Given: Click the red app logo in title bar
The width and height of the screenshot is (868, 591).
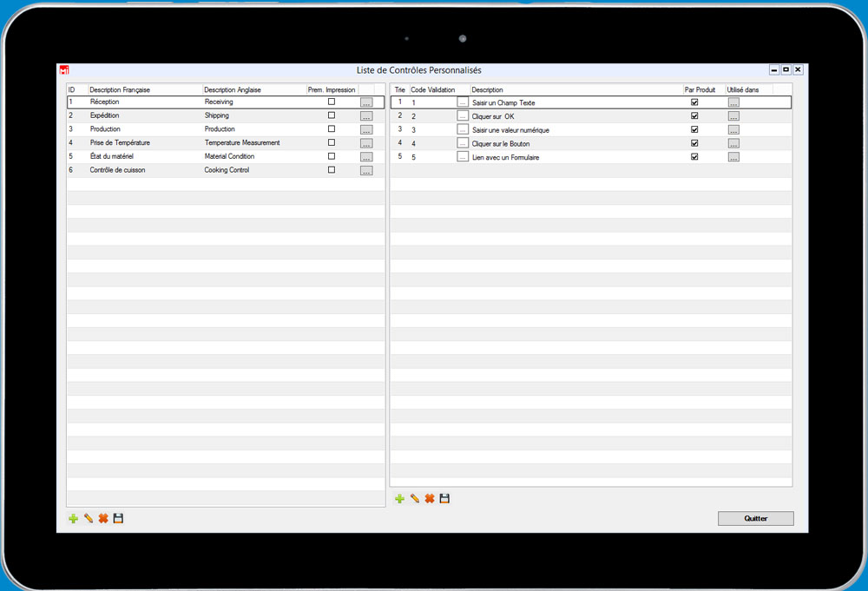Looking at the screenshot, I should (x=64, y=69).
